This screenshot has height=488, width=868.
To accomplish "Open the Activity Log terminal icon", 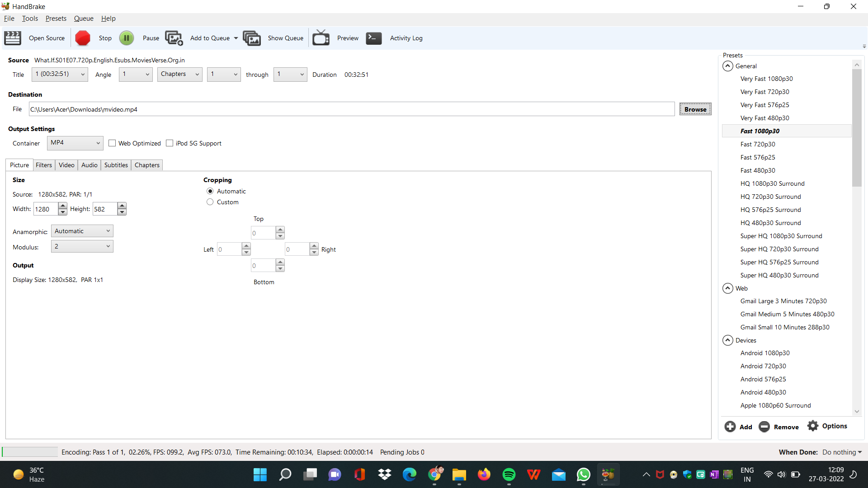I will (374, 38).
